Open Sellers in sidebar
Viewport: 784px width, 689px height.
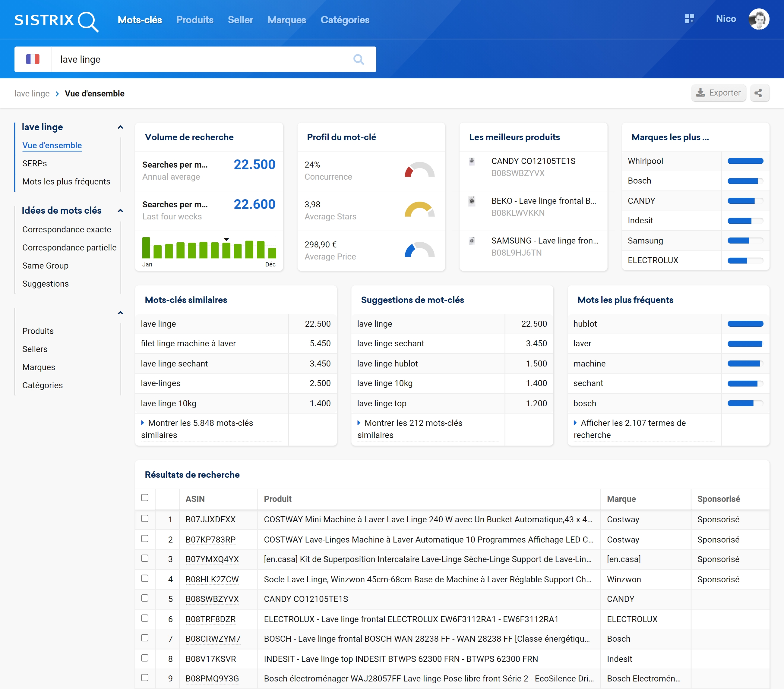tap(35, 349)
